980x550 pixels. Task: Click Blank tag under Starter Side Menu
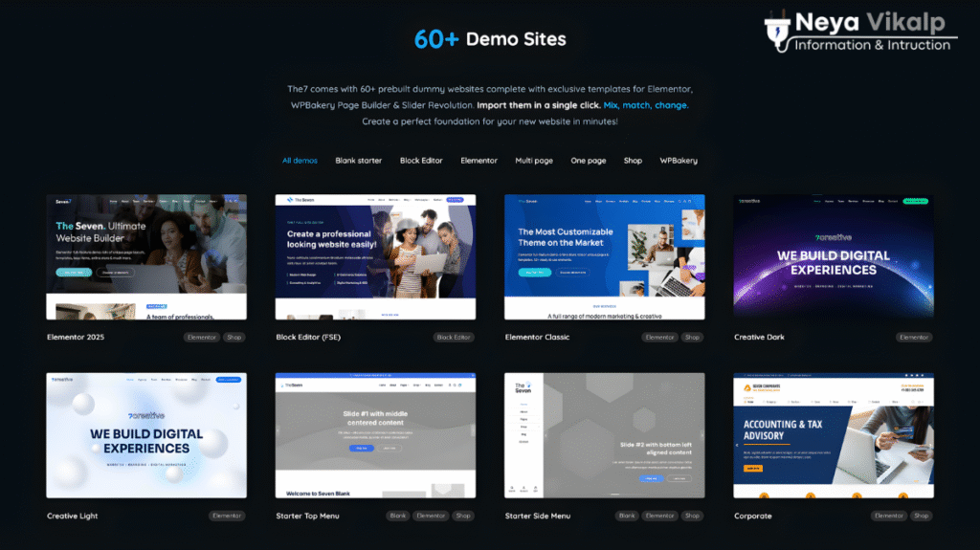pos(627,516)
